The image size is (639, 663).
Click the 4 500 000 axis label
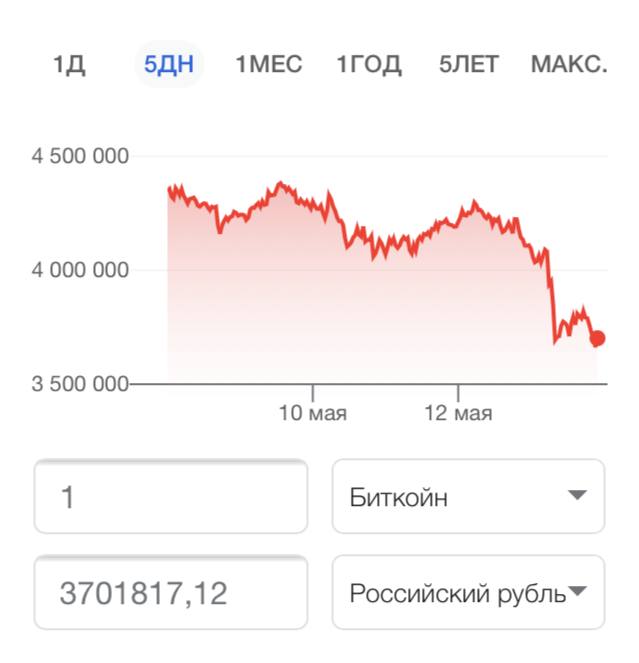[x=80, y=156]
